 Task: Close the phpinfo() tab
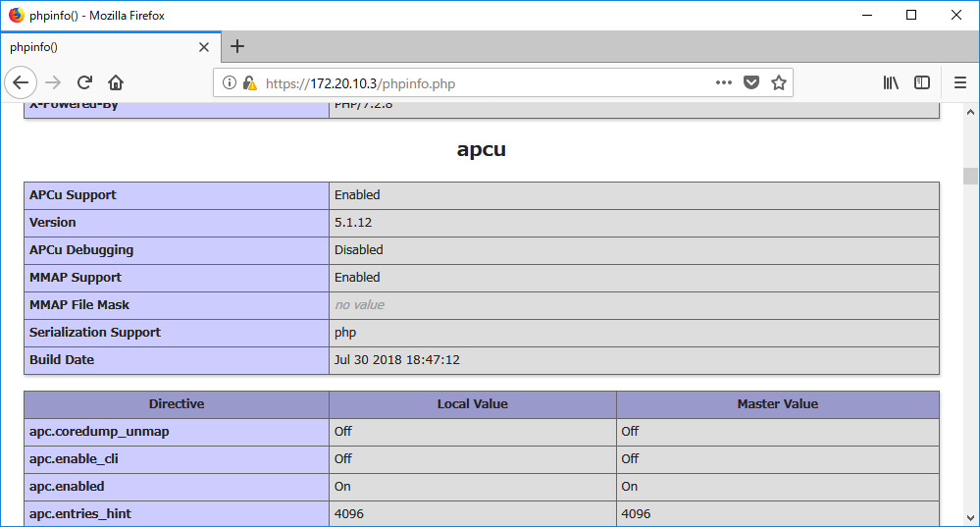pyautogui.click(x=204, y=47)
